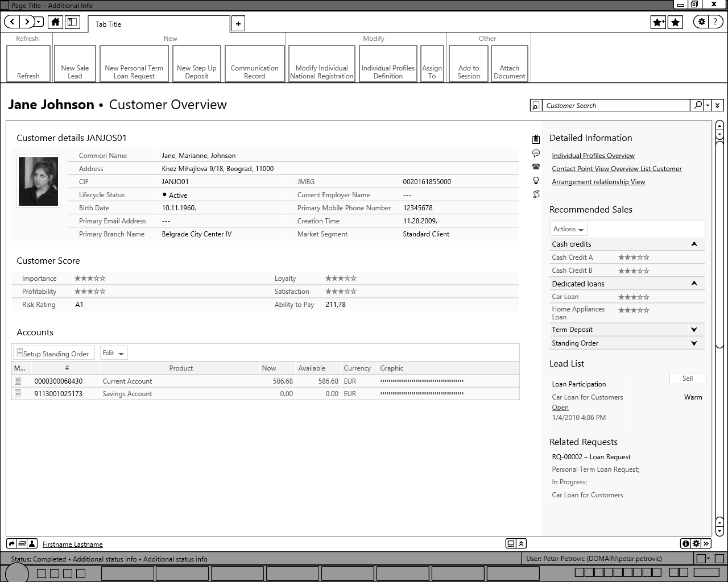Click the Current Account row icon
The width and height of the screenshot is (728, 582).
(18, 381)
